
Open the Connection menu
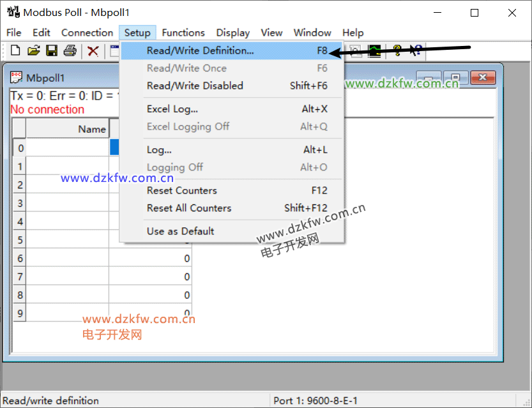click(x=87, y=33)
